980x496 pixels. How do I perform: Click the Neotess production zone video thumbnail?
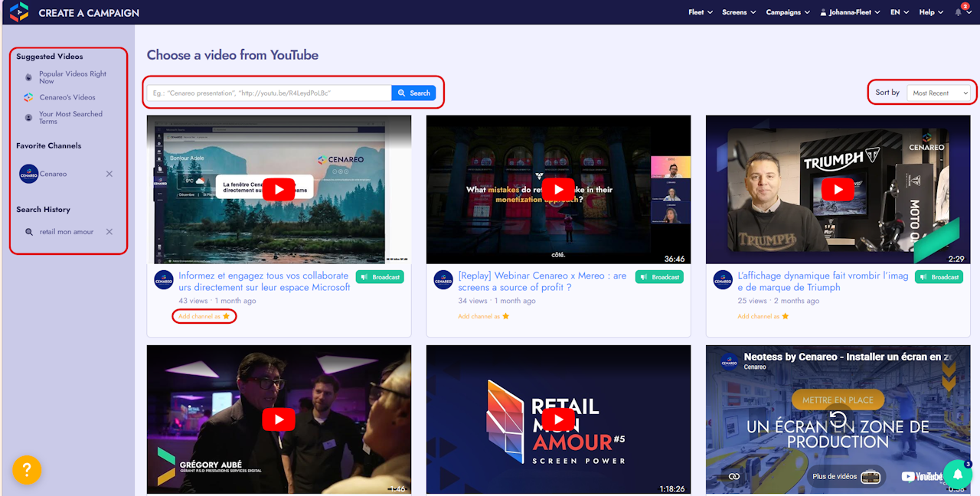click(x=838, y=419)
